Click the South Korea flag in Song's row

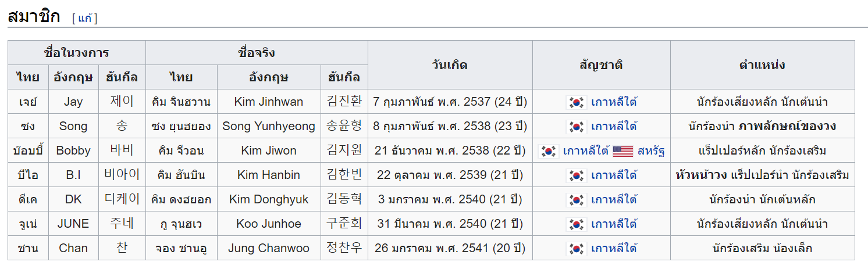577,127
